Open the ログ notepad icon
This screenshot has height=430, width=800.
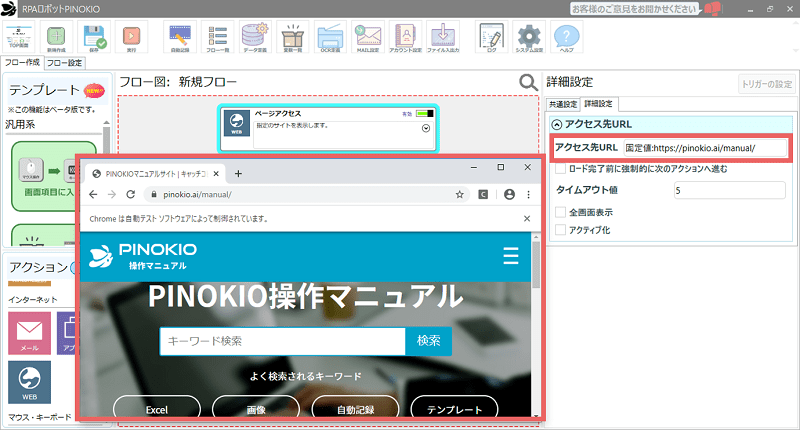click(492, 37)
